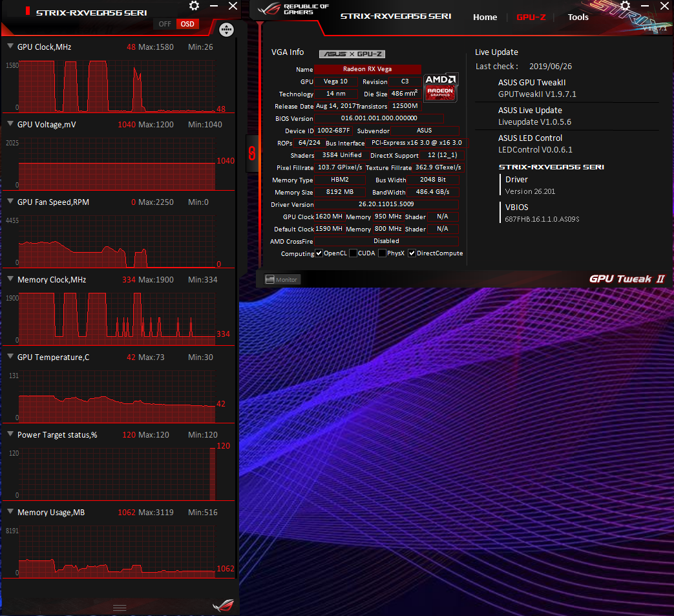Click the Bus Interface PCI-Express value
Viewport: 674px width, 616px height.
coord(417,143)
